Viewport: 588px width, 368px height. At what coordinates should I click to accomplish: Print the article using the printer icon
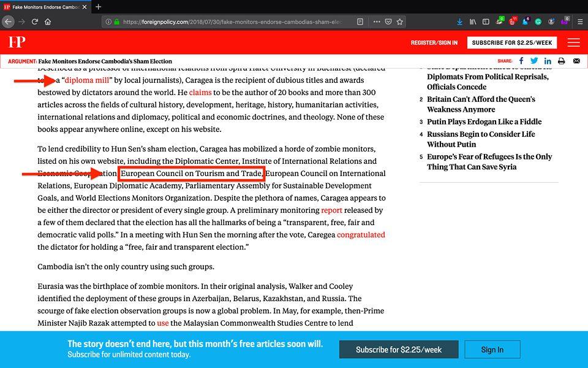click(x=562, y=61)
